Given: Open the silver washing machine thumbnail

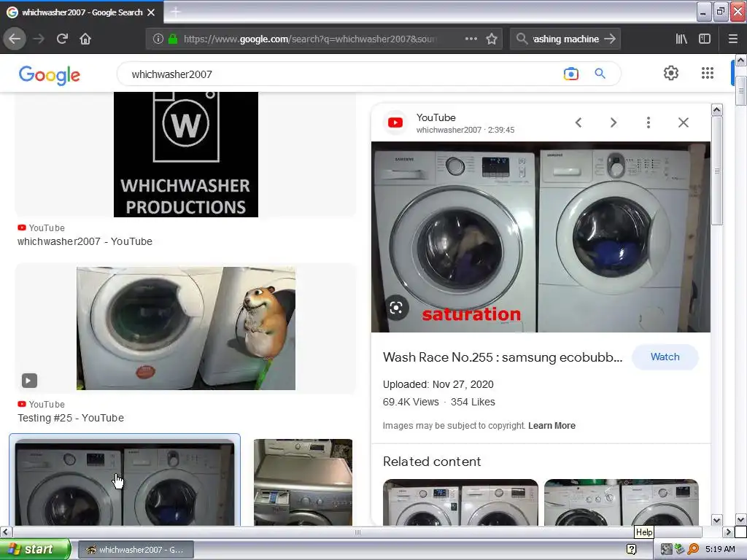Looking at the screenshot, I should click(x=303, y=482).
